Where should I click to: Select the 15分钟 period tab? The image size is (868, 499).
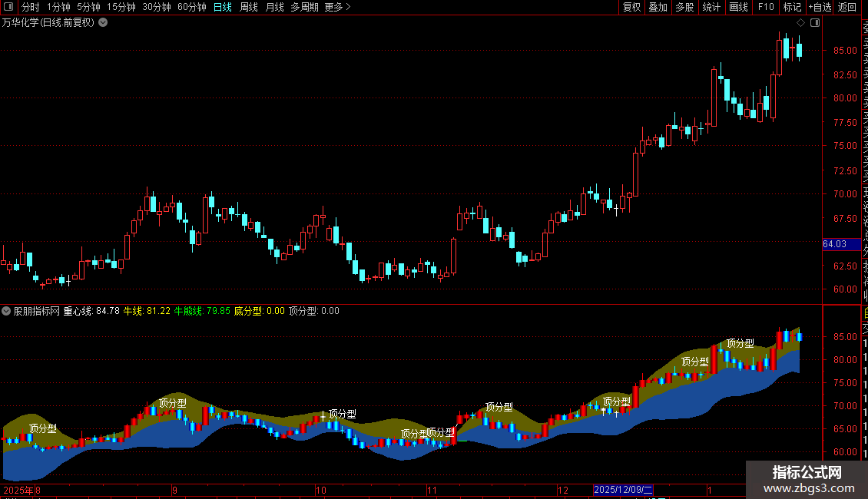(121, 7)
